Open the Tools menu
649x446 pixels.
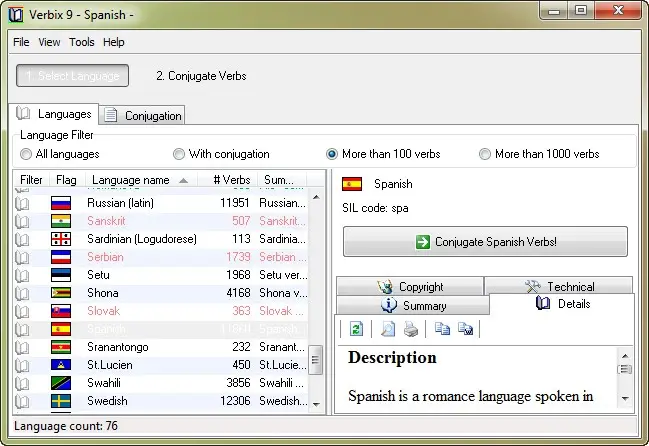click(x=82, y=42)
